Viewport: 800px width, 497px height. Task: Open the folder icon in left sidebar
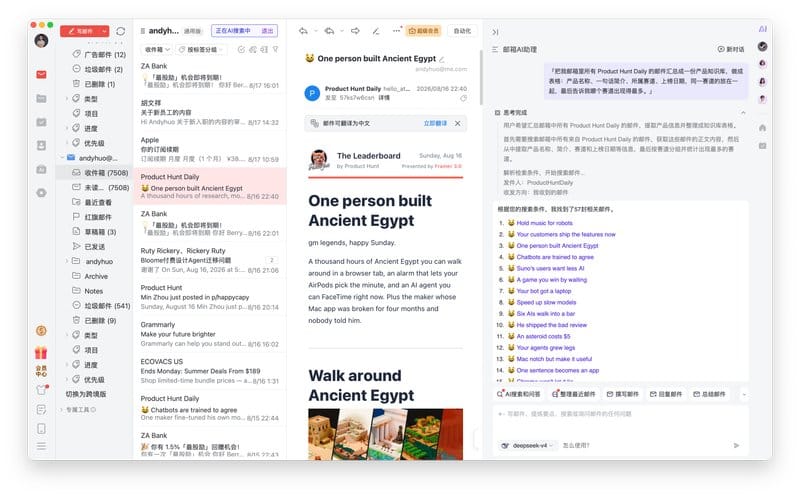41,98
